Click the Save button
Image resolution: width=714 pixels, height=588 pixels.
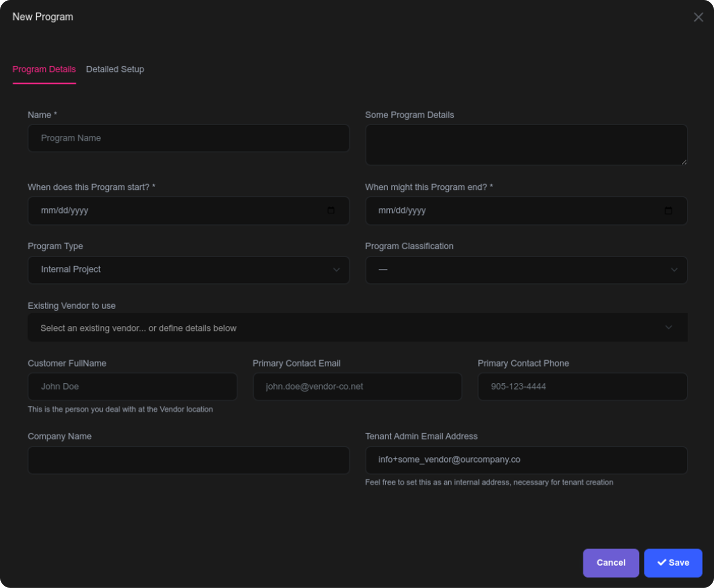tap(673, 563)
